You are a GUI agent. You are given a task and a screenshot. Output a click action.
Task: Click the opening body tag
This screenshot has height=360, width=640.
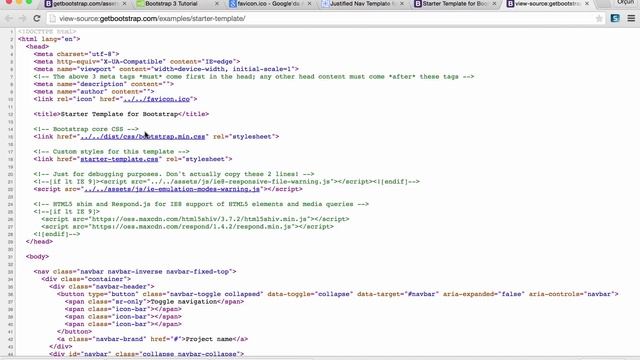tap(37, 256)
